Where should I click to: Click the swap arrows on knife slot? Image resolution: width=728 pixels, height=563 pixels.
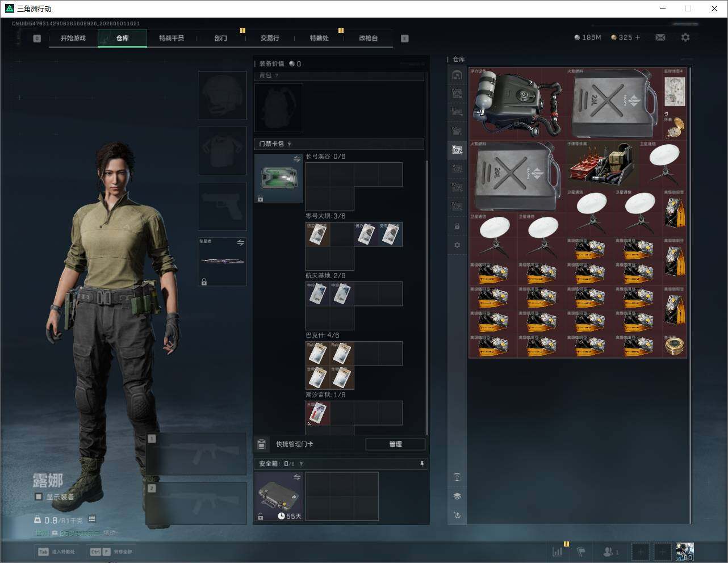click(240, 243)
